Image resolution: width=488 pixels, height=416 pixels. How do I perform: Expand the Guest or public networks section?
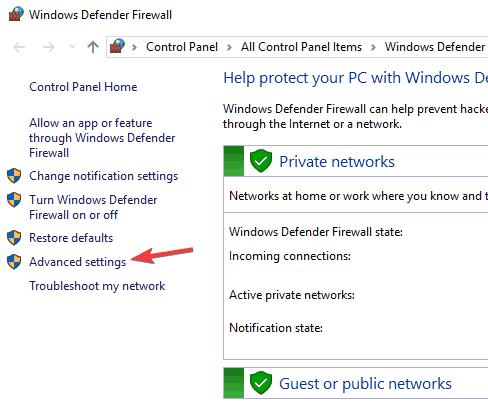(x=365, y=384)
